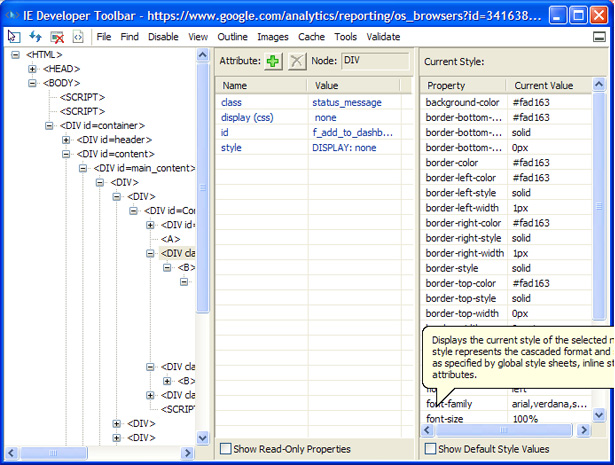The image size is (615, 465).
Task: Open the Outline menu
Action: (232, 37)
